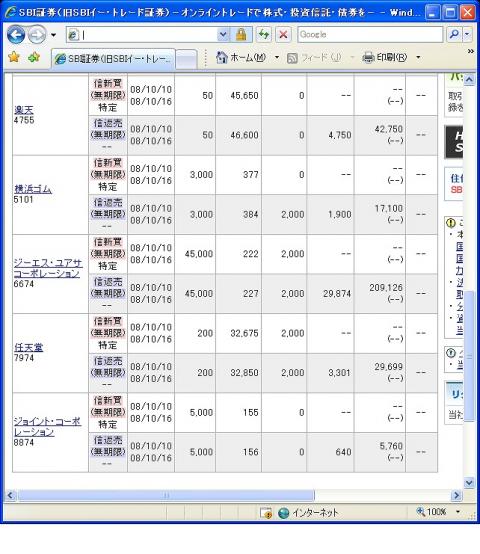Expand the home button dropdown arrow

pyautogui.click(x=277, y=57)
